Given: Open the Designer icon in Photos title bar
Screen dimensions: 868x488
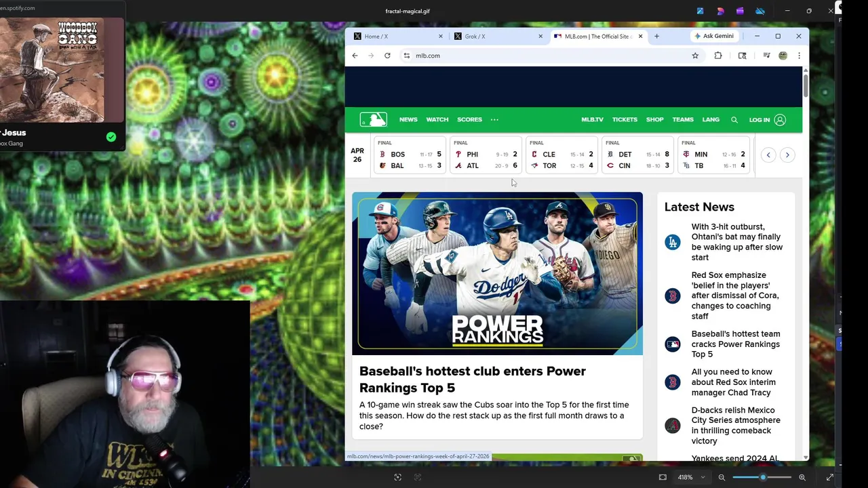Looking at the screenshot, I should [x=720, y=11].
